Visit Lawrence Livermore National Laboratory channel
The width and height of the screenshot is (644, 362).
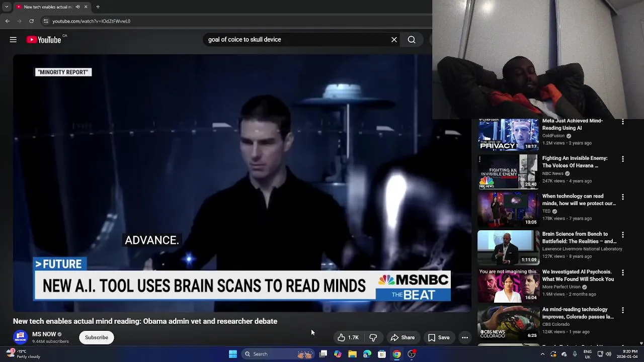click(582, 249)
